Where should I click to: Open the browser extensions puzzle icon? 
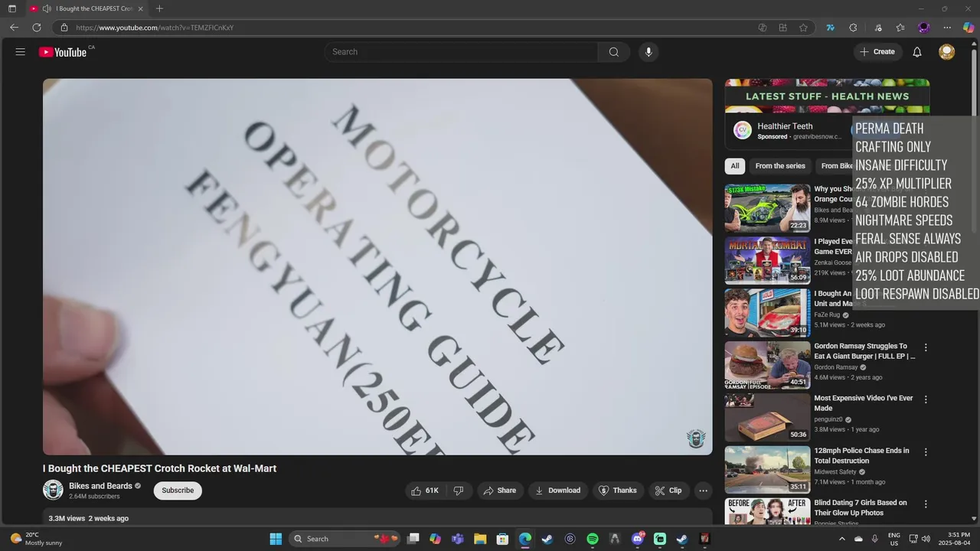click(x=853, y=28)
